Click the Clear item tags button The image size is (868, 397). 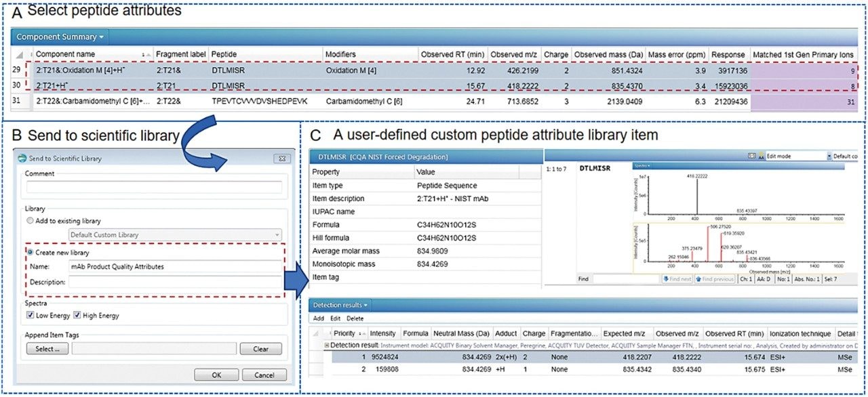pos(260,349)
